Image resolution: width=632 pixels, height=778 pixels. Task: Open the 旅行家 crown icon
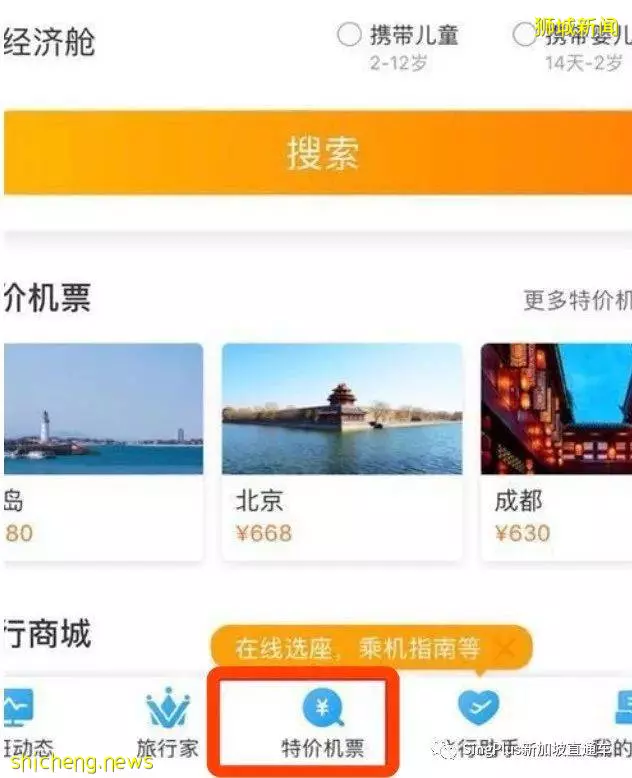tap(168, 708)
